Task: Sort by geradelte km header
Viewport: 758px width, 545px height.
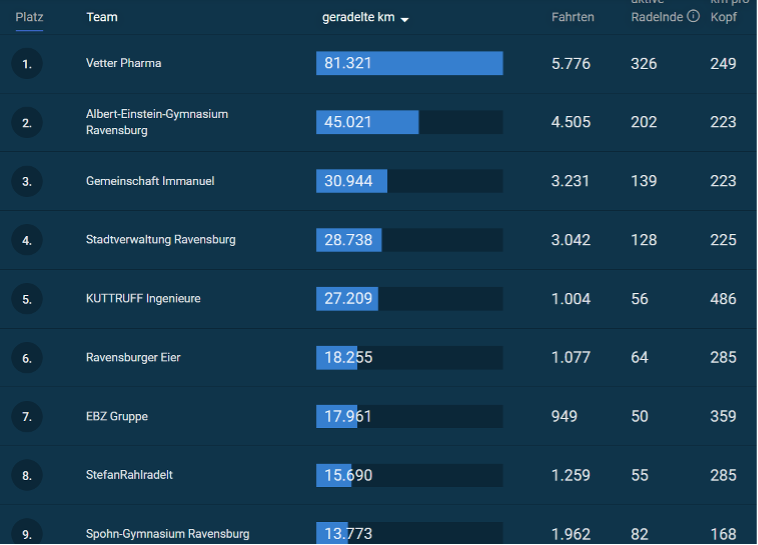Action: pyautogui.click(x=359, y=17)
